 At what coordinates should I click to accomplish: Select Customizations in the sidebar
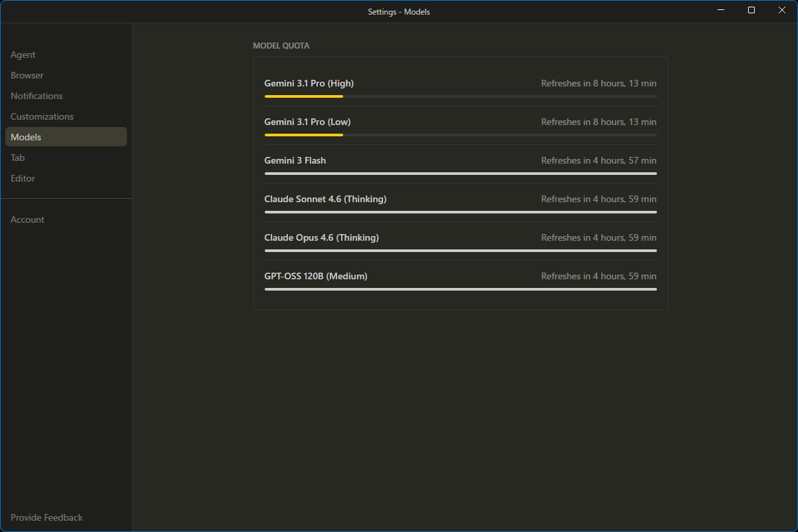point(42,116)
